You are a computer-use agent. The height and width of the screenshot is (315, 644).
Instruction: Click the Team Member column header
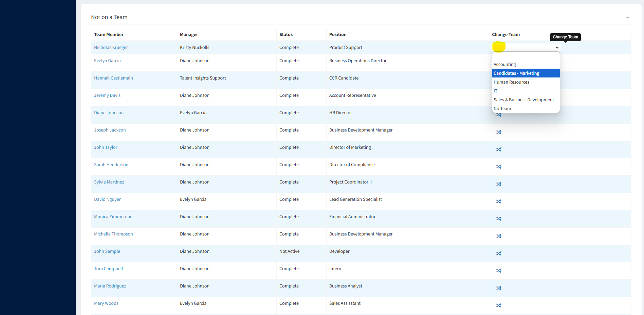tap(109, 35)
